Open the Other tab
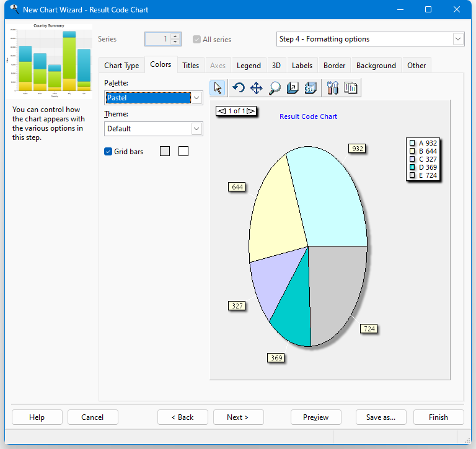This screenshot has width=476, height=449. [x=416, y=66]
